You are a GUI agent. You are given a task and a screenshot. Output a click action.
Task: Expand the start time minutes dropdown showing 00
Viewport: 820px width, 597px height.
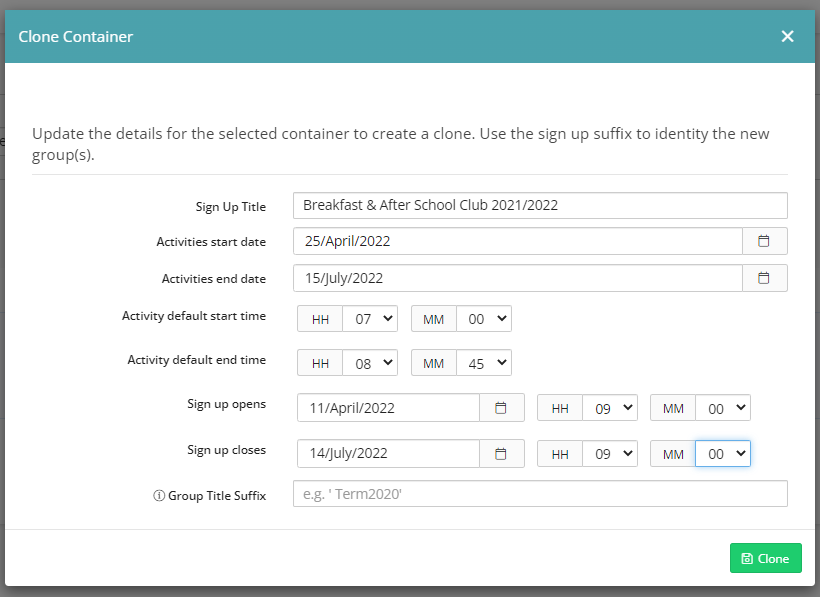click(x=484, y=319)
